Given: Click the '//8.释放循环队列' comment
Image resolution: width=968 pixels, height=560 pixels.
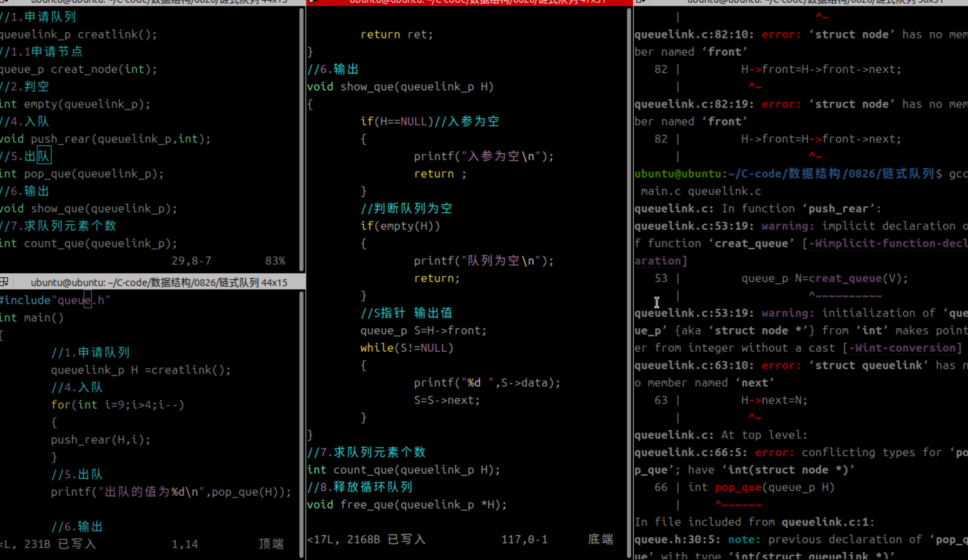Looking at the screenshot, I should (359, 487).
